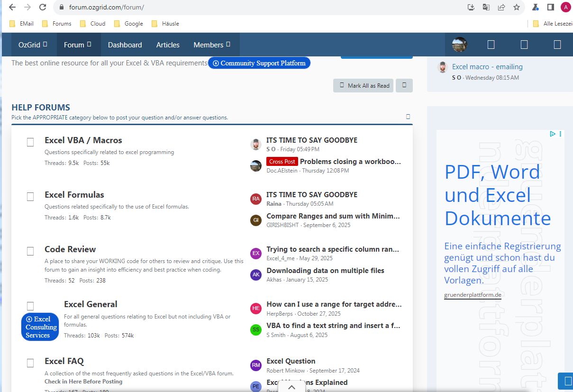Image resolution: width=573 pixels, height=392 pixels.
Task: Expand the Forum menu dropdown arrow
Action: click(89, 44)
